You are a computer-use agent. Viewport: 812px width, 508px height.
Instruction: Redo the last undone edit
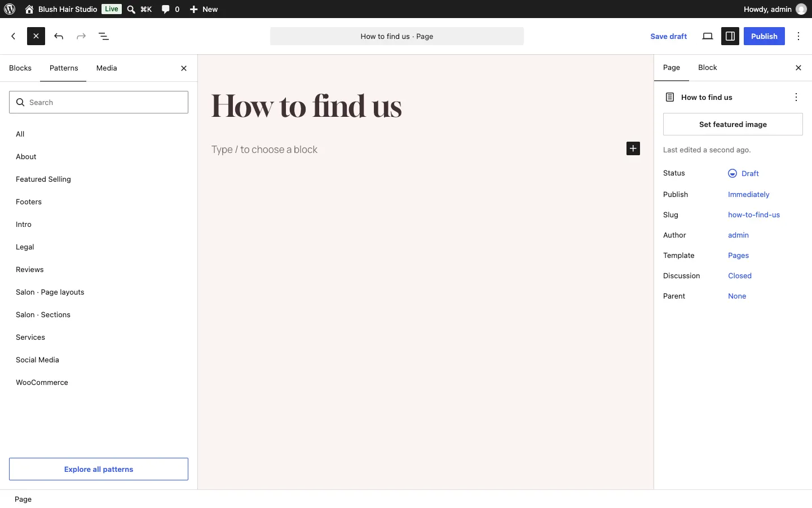coord(81,36)
